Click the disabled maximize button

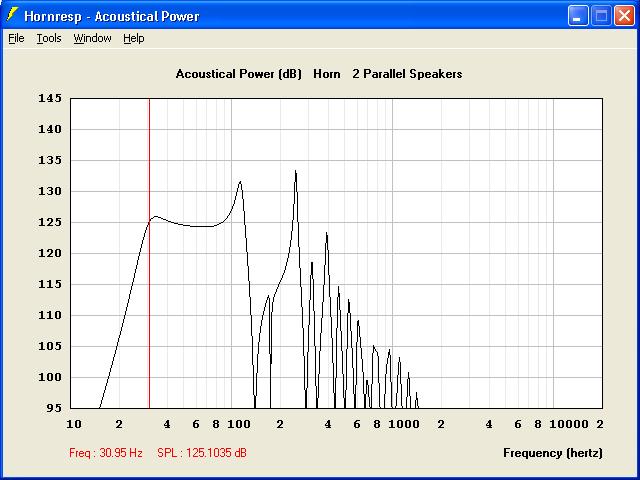tap(601, 16)
